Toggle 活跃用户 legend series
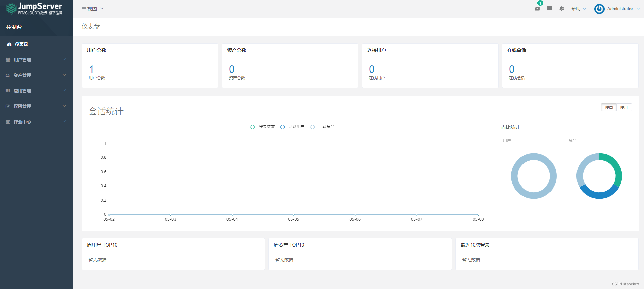 coord(292,127)
